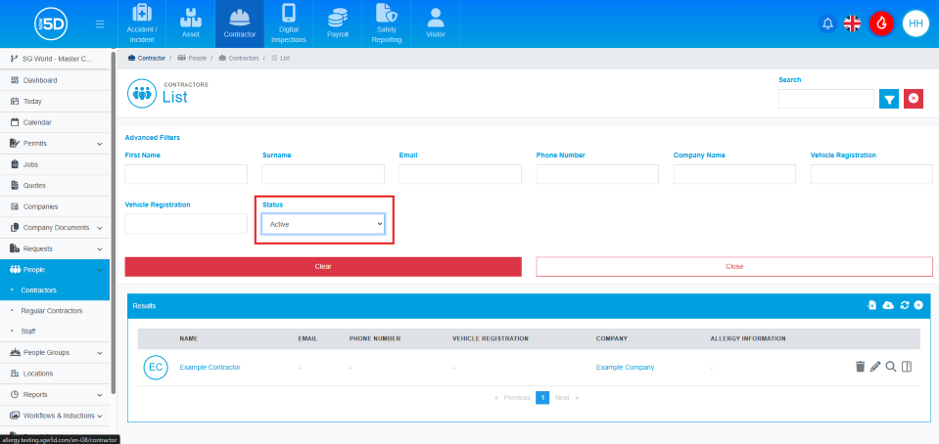This screenshot has height=444, width=939.
Task: Click the Close filters button
Action: [x=734, y=267]
